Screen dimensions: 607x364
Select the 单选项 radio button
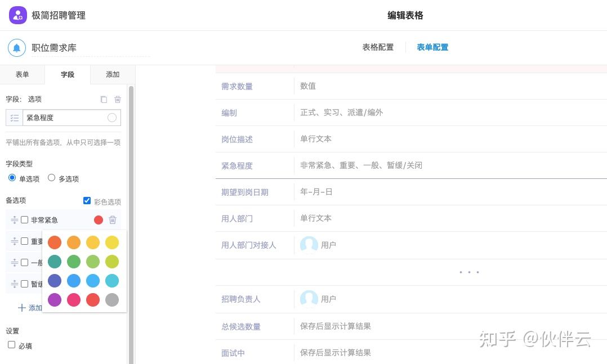[x=12, y=178]
